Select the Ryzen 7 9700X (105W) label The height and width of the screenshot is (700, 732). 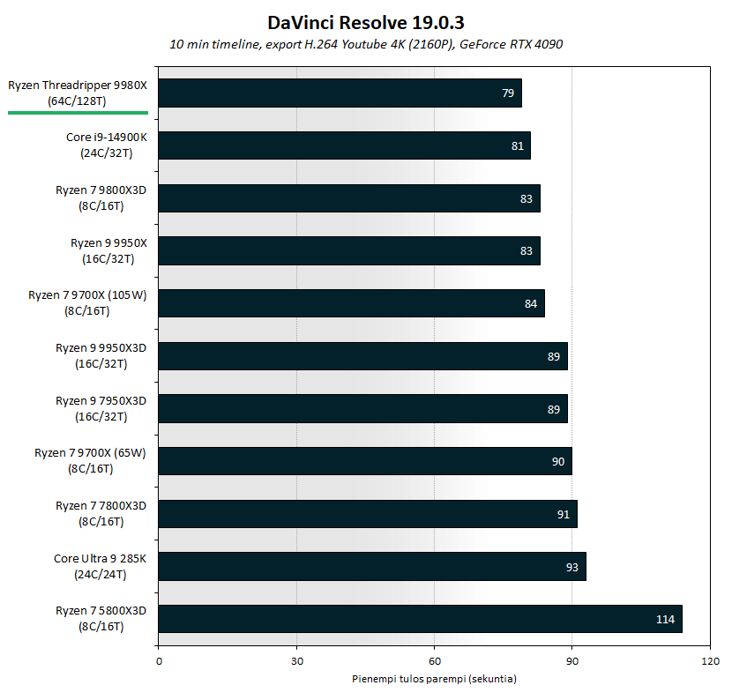87,303
